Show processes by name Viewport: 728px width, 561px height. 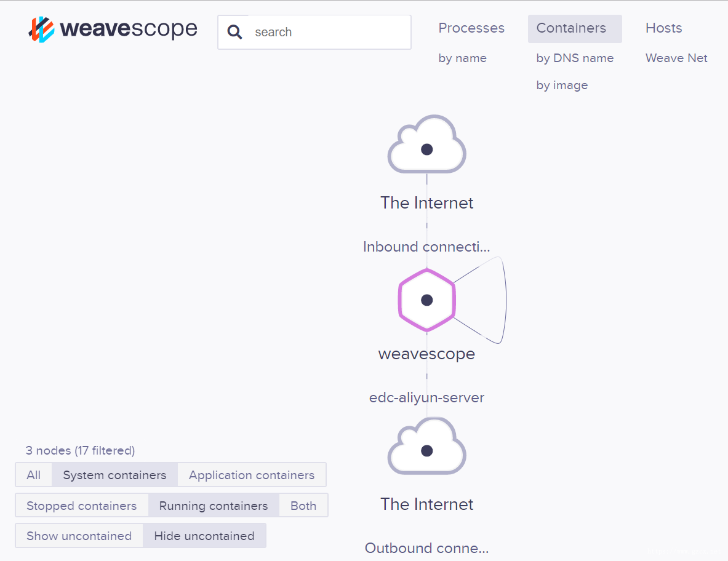click(462, 58)
